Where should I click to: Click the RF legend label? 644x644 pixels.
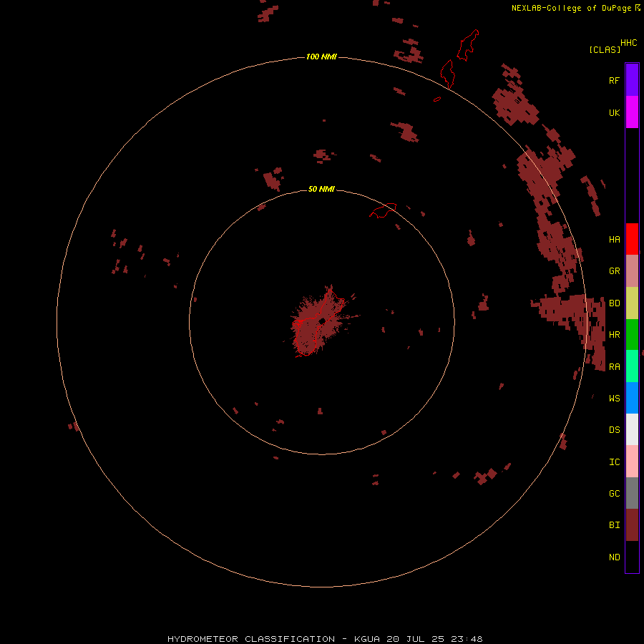click(614, 80)
